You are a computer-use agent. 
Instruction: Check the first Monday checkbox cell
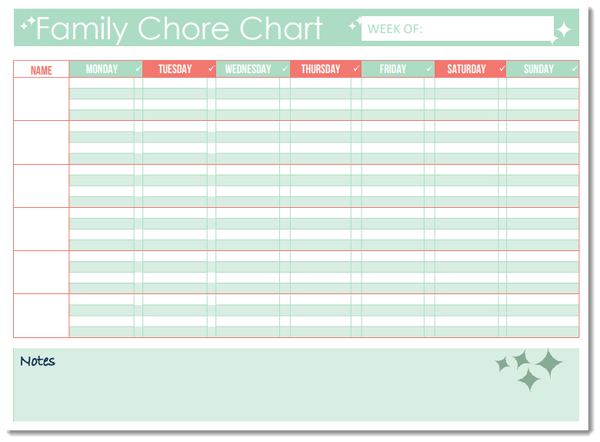[x=138, y=83]
